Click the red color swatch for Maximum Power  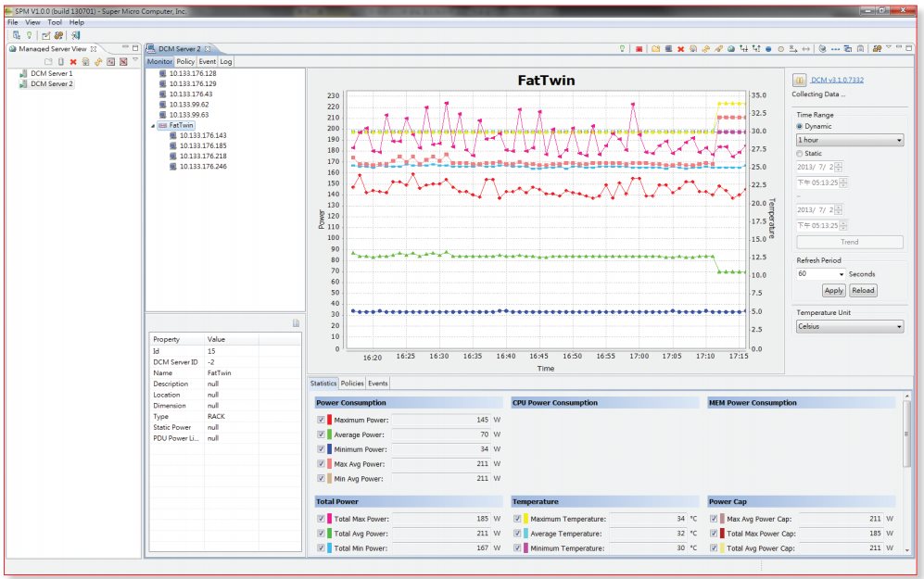[329, 420]
